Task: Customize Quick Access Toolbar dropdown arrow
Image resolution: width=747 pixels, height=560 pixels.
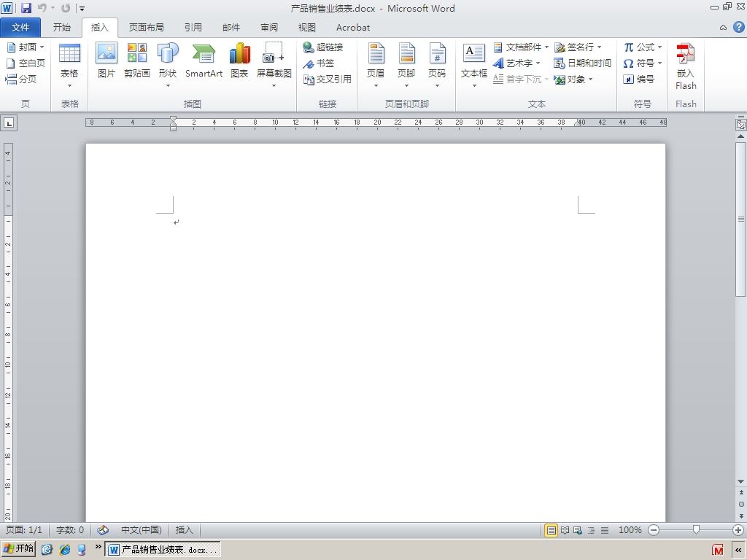Action: pos(82,8)
